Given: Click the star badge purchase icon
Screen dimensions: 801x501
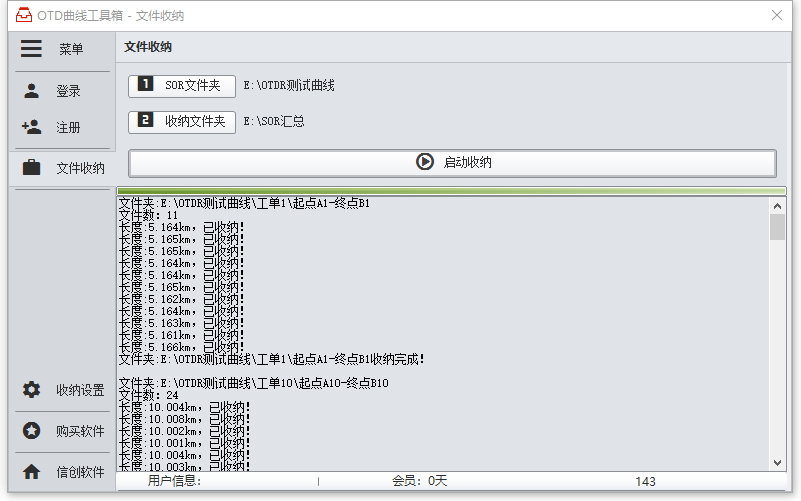Looking at the screenshot, I should (x=31, y=431).
